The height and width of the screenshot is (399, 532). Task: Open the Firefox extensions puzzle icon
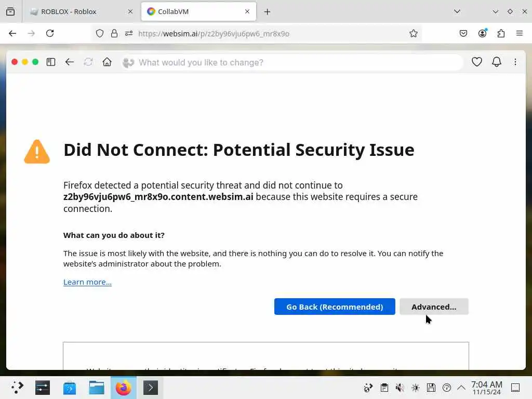click(x=501, y=33)
